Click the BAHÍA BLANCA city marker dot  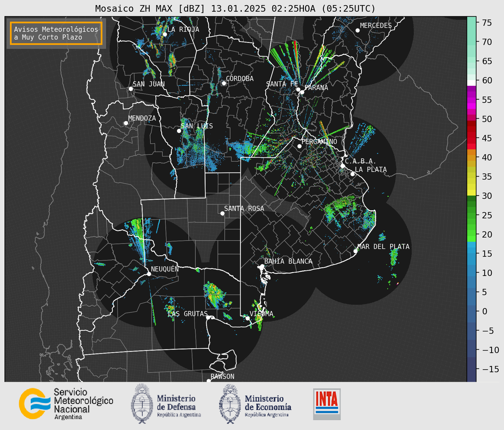tap(262, 266)
